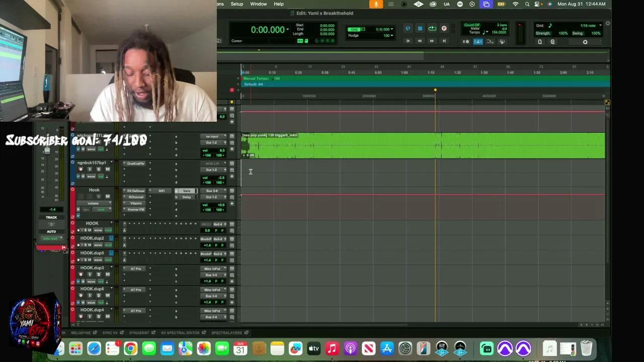
Task: Return to zero transport button
Action: point(408,41)
